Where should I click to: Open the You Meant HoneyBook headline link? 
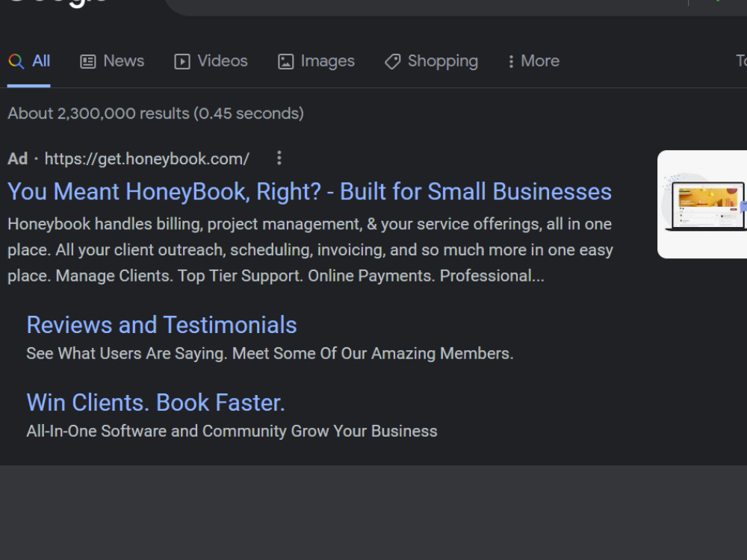point(310,192)
